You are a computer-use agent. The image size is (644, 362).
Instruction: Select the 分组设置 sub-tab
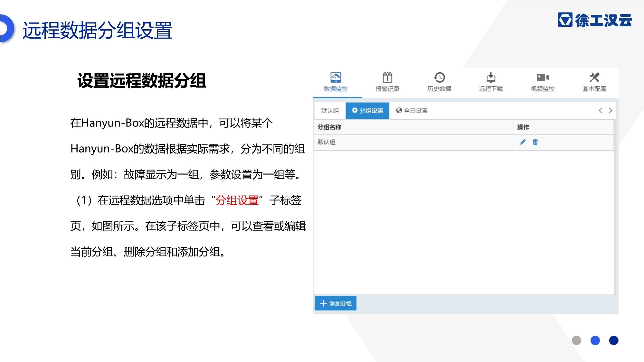[x=367, y=111]
